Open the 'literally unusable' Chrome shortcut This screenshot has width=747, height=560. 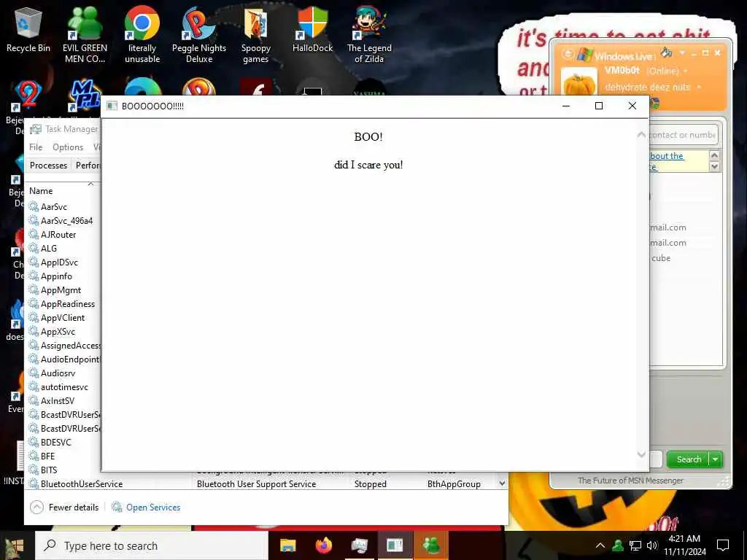tap(142, 35)
